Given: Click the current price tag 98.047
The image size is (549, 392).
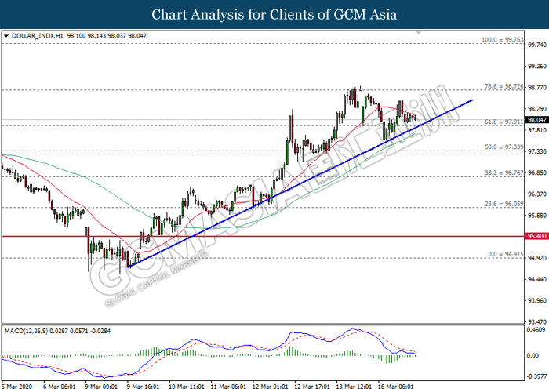Looking at the screenshot, I should click(x=536, y=120).
